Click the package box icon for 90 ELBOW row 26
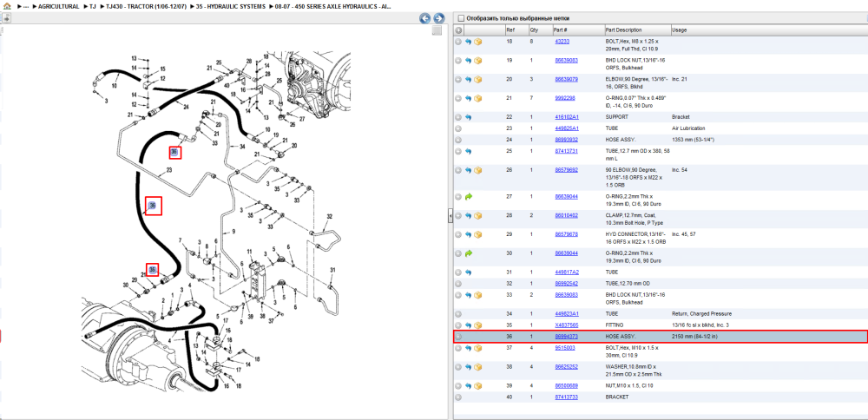868x420 pixels. tap(477, 170)
